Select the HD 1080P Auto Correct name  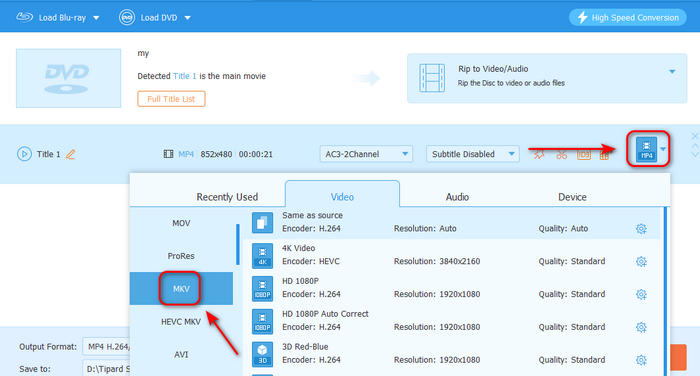tap(325, 314)
